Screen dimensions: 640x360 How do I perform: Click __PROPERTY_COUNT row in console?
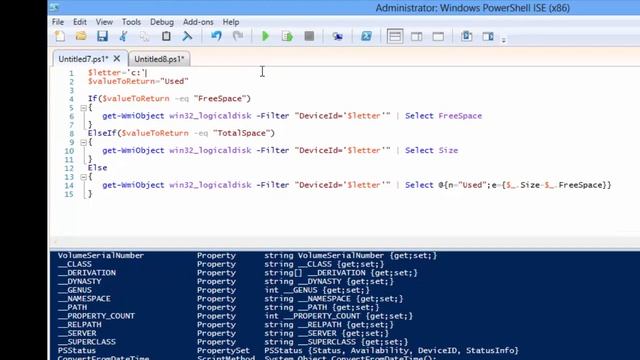click(x=235, y=316)
